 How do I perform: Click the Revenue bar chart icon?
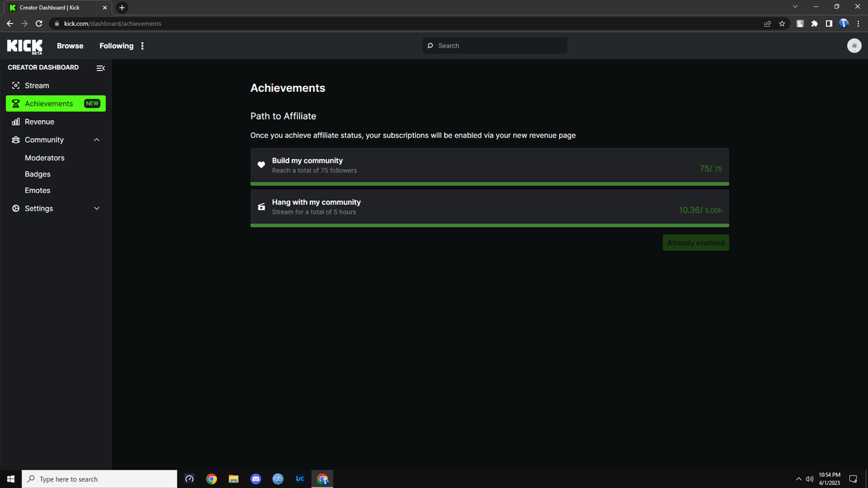click(x=16, y=122)
